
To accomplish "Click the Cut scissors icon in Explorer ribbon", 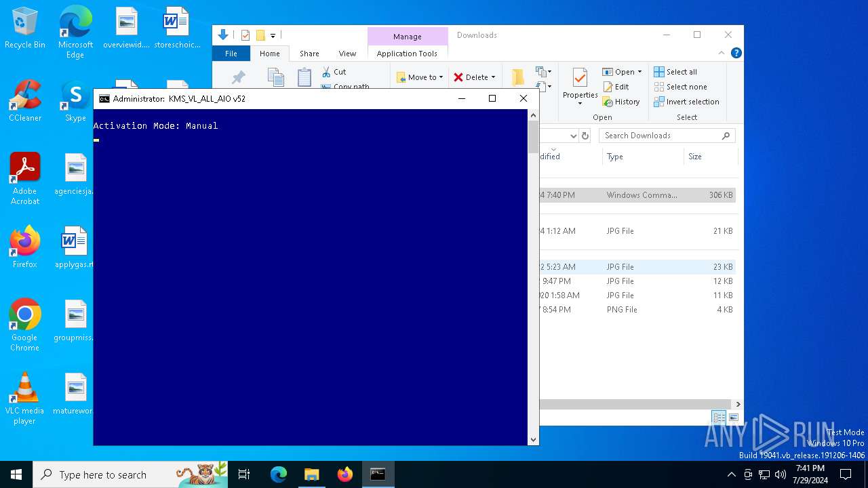I will (326, 71).
